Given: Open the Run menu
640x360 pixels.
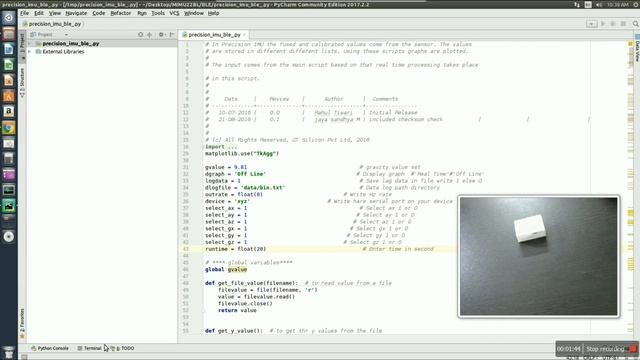Looking at the screenshot, I should click(142, 13).
